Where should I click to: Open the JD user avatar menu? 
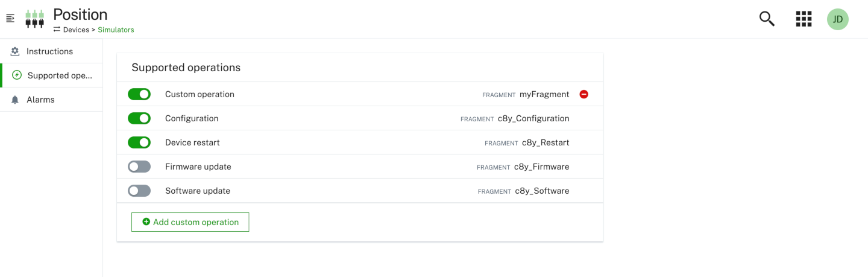tap(837, 19)
